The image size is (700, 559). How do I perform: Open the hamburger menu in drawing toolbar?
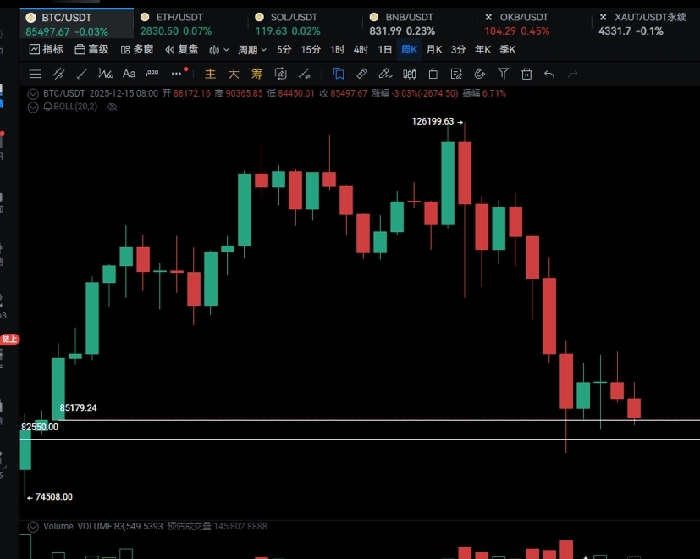point(35,73)
